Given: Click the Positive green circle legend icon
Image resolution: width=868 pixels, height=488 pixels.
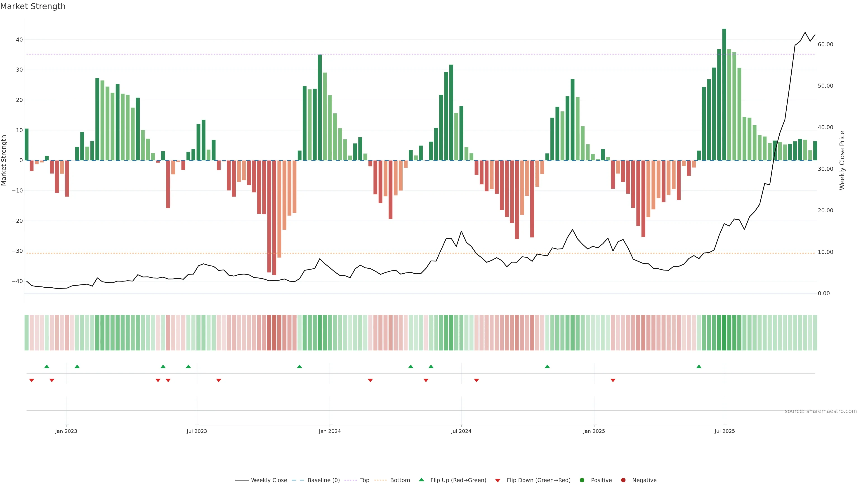Looking at the screenshot, I should point(582,480).
